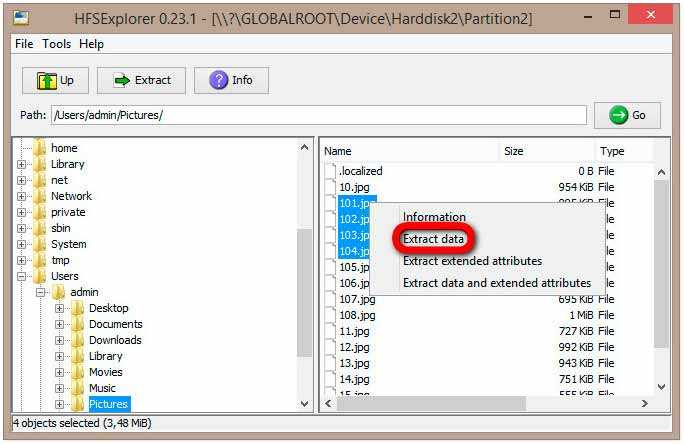
Task: Click the Path input field
Action: 319,115
